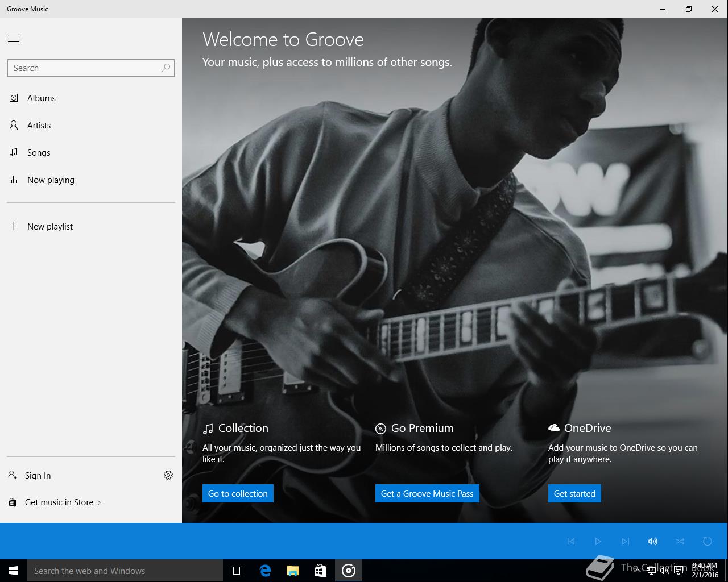The image size is (728, 582).
Task: Click the Store bag icon in sidebar
Action: (x=13, y=502)
